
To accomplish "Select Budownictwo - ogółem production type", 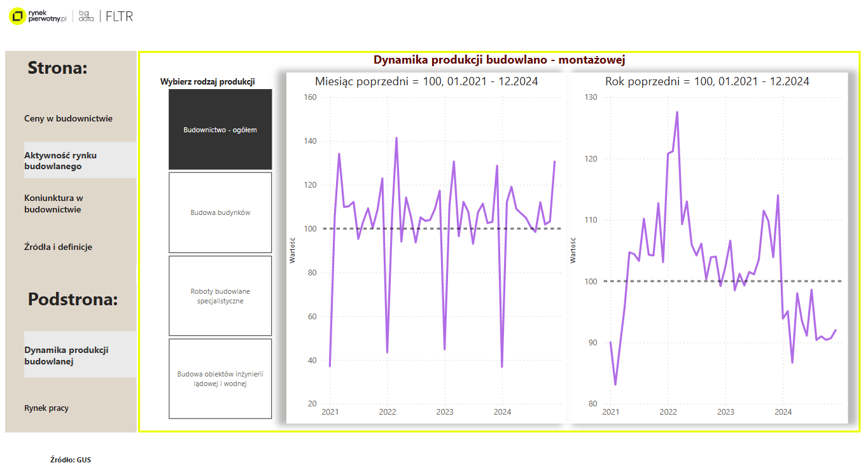I will coord(220,130).
